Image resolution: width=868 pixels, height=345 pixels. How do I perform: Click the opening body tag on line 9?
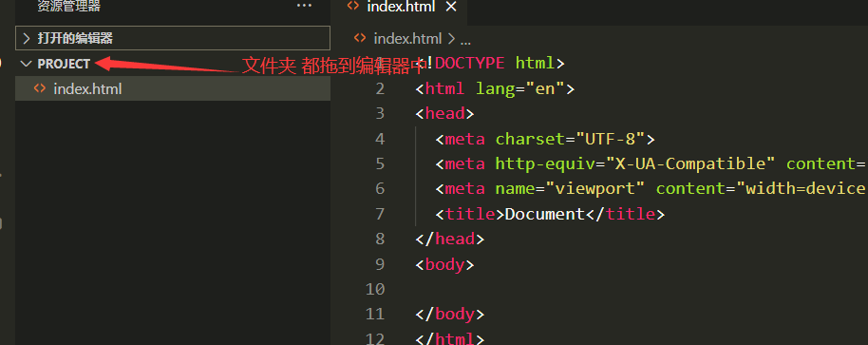tap(444, 264)
